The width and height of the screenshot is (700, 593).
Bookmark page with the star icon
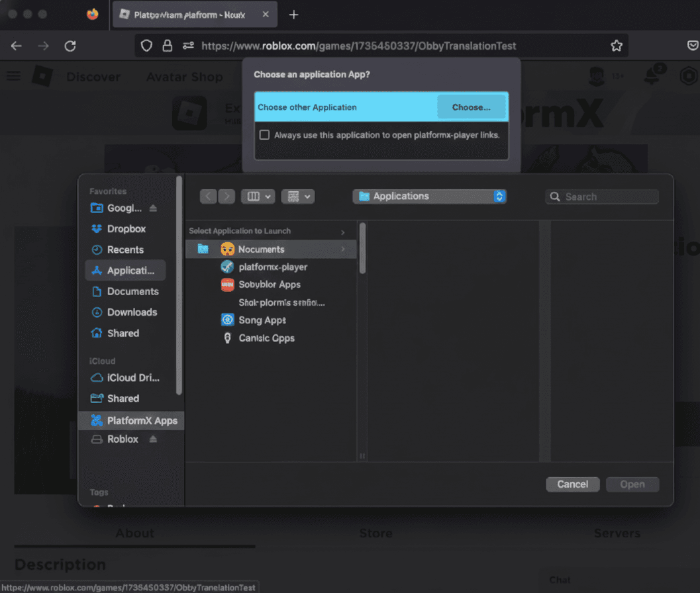click(x=616, y=46)
